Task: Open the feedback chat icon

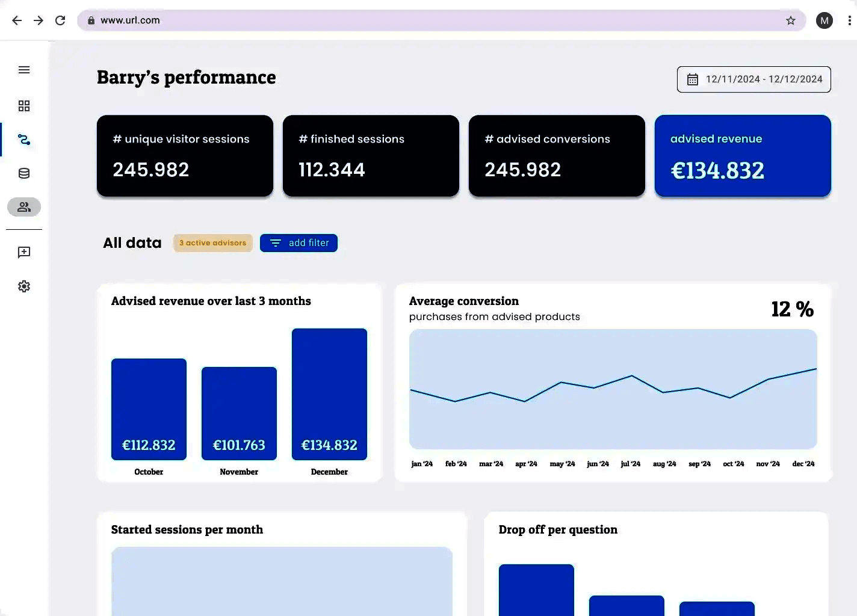Action: click(24, 252)
